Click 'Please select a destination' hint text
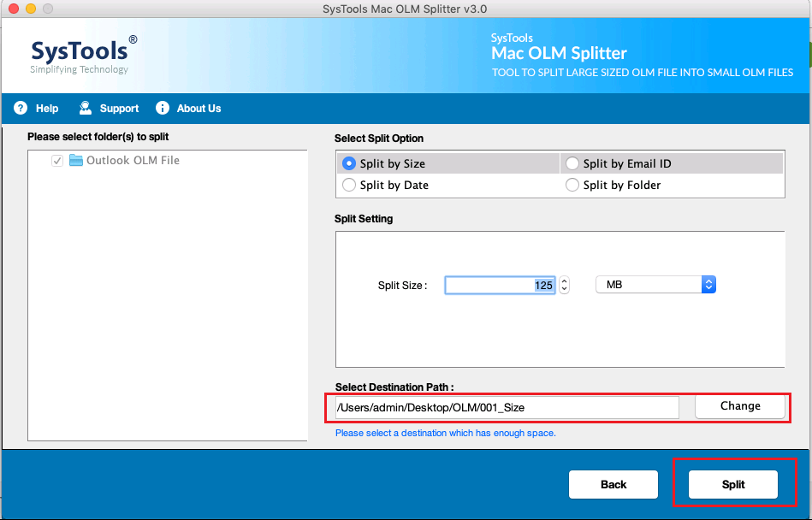Image resolution: width=812 pixels, height=520 pixels. [445, 433]
